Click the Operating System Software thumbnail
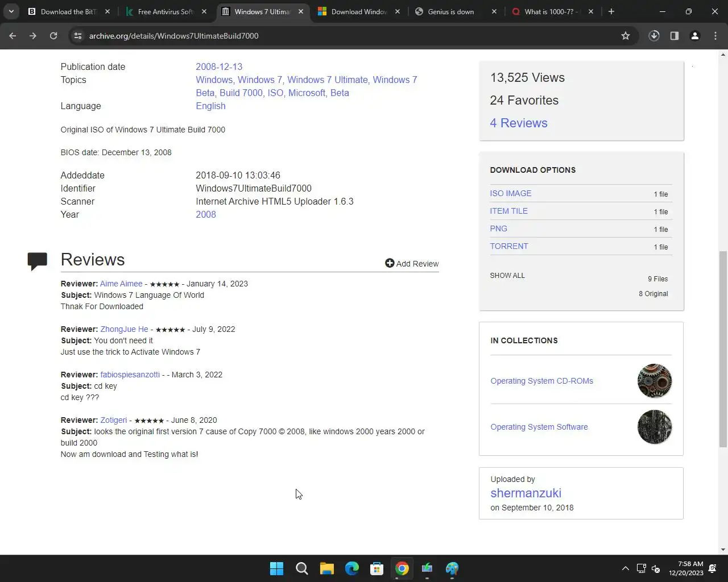This screenshot has width=728, height=582. 655,427
